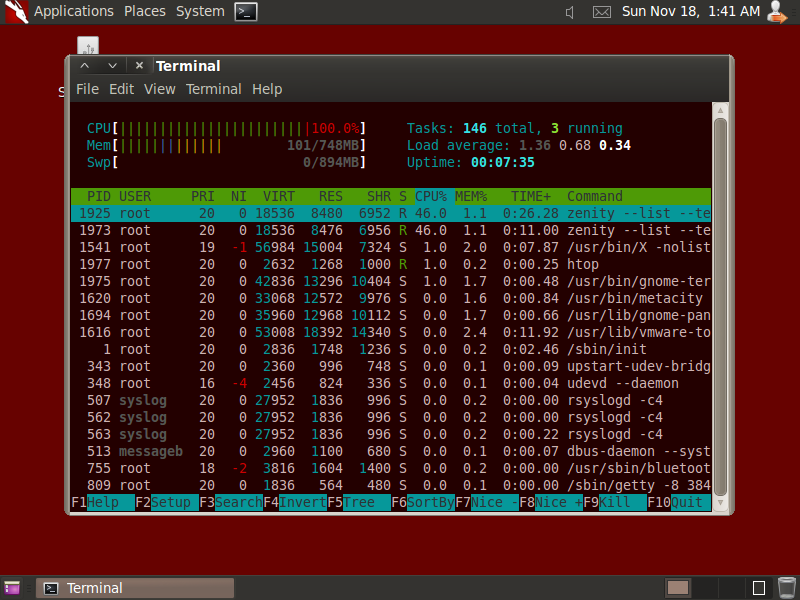Select process 1541 /usr/bin/X row

coord(391,247)
